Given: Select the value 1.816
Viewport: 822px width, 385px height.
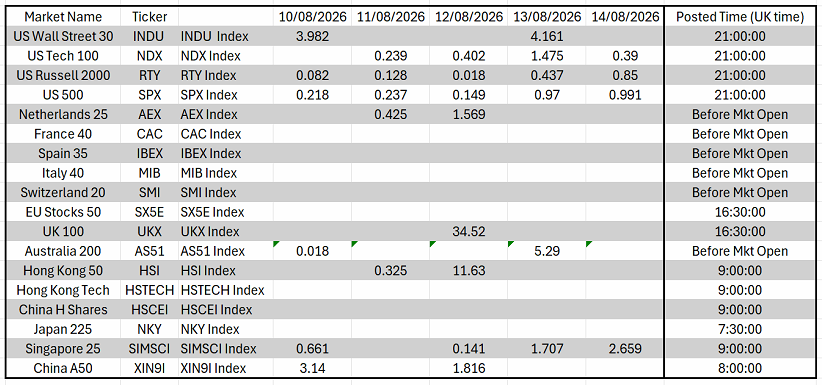Looking at the screenshot, I should coord(469,368).
